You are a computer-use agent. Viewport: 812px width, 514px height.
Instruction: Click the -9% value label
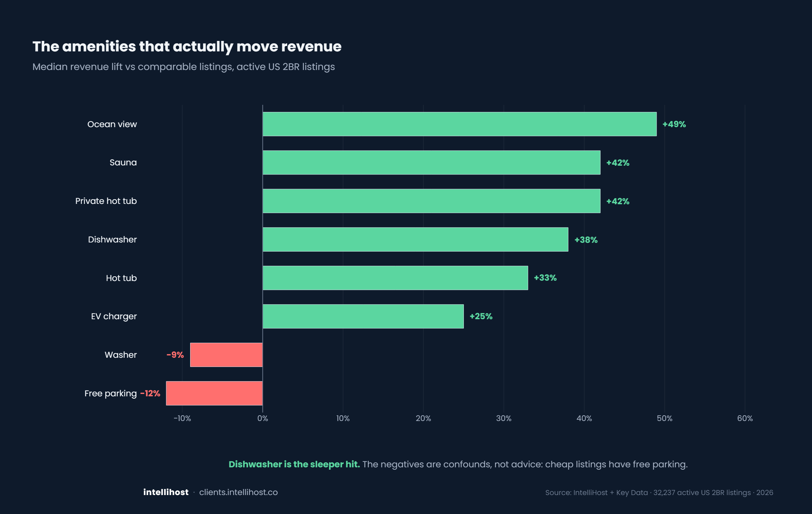coord(175,355)
